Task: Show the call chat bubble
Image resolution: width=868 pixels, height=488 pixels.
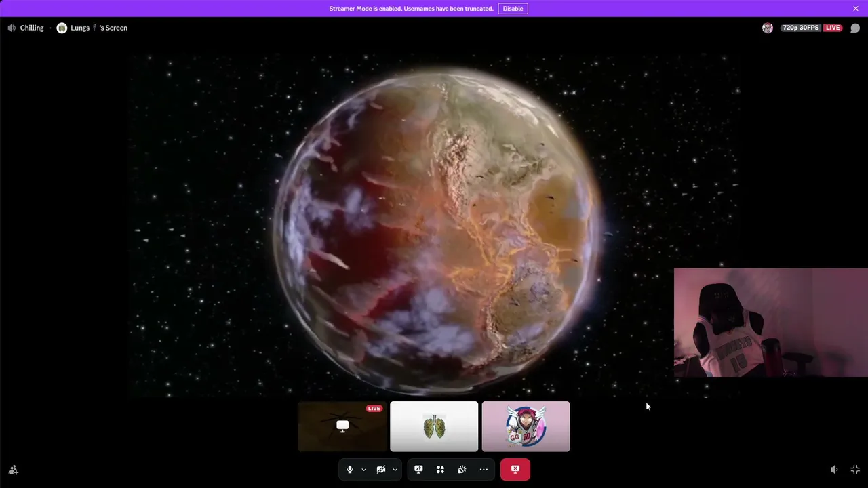Action: 855,28
